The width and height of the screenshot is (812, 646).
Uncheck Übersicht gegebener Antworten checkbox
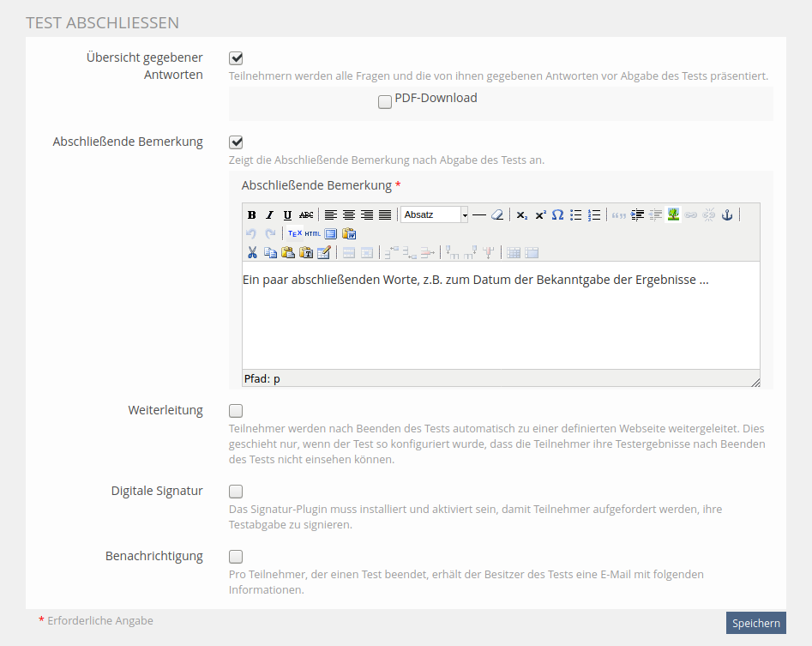click(x=236, y=58)
